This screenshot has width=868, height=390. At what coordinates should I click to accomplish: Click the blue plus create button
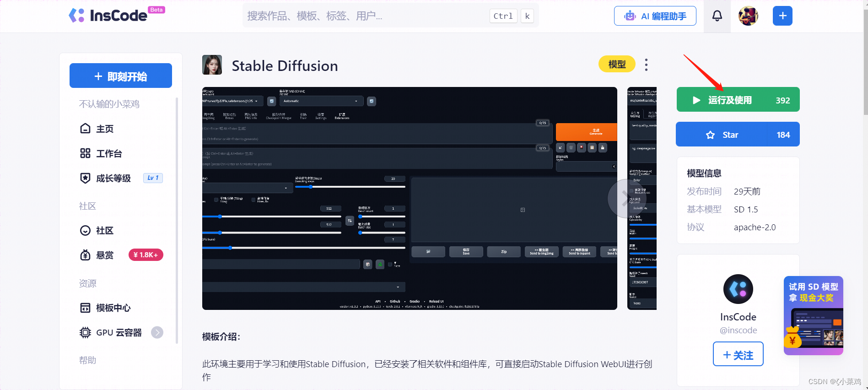coord(782,16)
